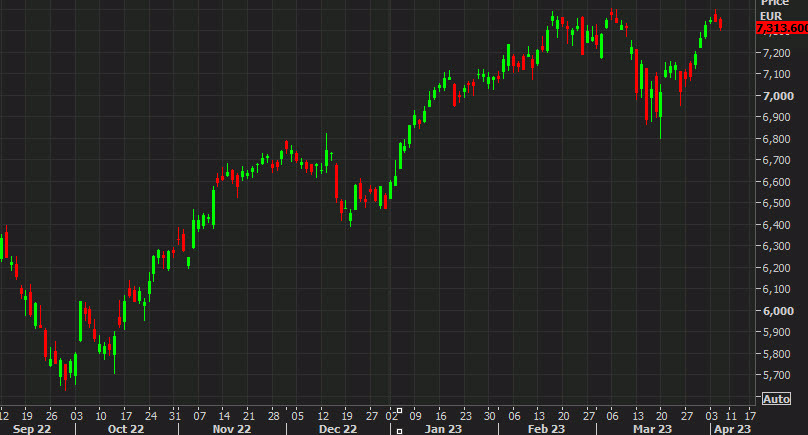This screenshot has width=808, height=435.
Task: Click the 7,000 price axis label
Action: tap(778, 96)
